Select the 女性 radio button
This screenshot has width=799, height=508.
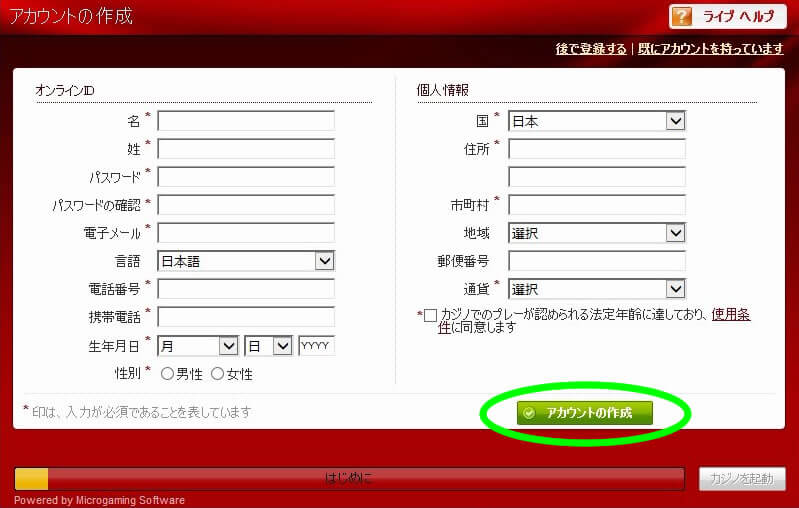(217, 374)
